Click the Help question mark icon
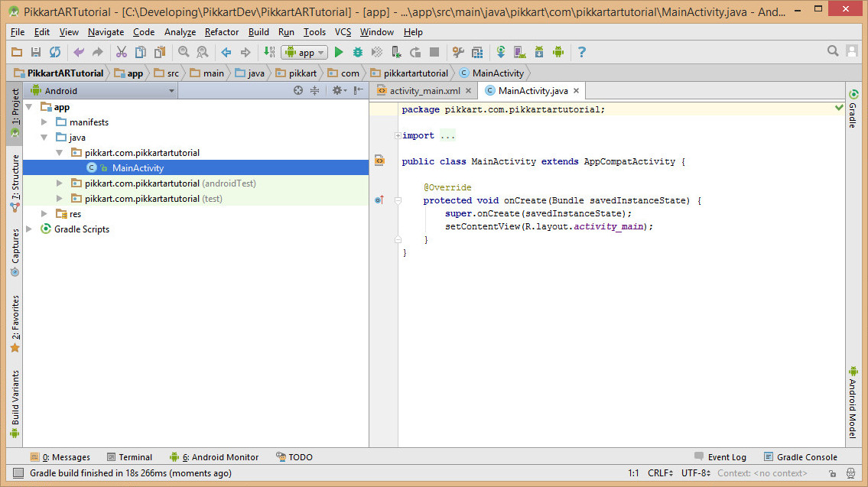 (582, 52)
